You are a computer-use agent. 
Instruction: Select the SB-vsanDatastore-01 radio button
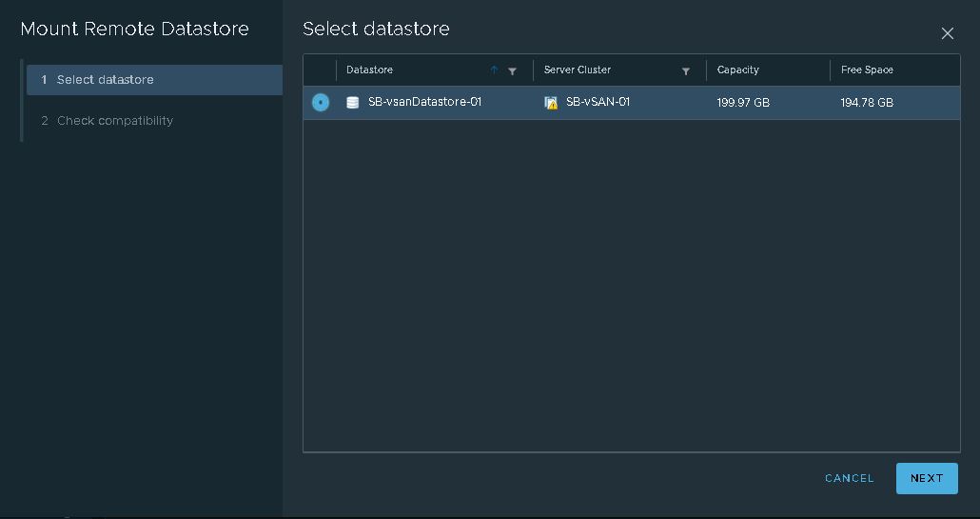coord(320,102)
